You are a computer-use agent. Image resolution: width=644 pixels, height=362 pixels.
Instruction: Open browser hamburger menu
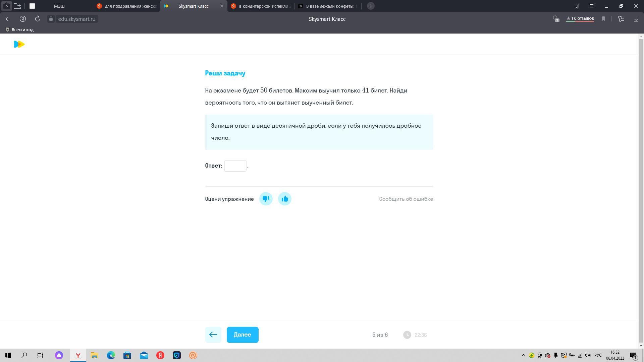[591, 6]
